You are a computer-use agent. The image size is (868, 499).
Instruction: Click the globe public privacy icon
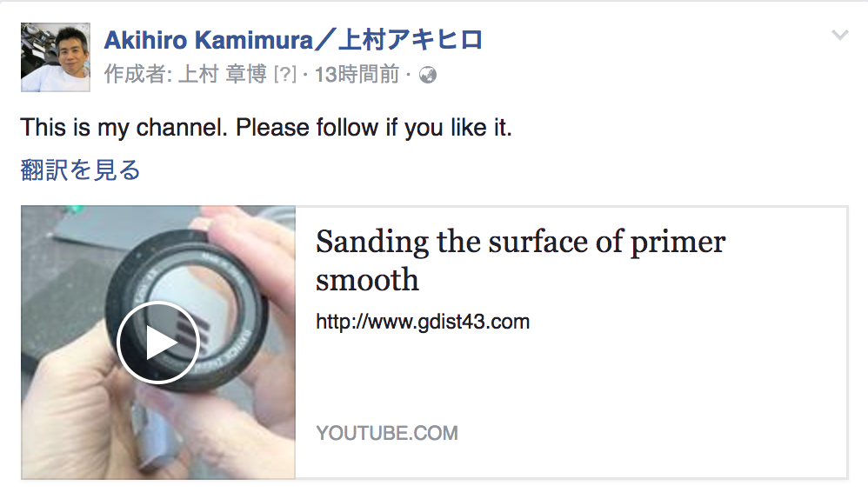pos(427,76)
